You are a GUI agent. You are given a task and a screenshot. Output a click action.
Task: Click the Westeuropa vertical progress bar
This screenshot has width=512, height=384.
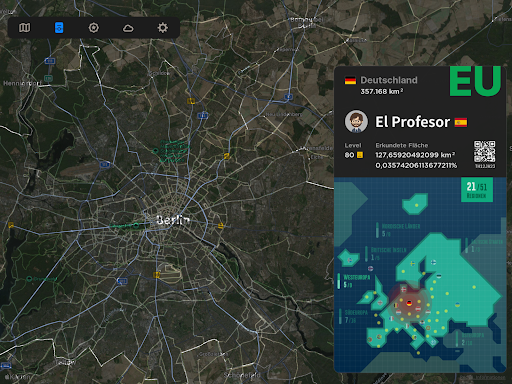point(339,281)
